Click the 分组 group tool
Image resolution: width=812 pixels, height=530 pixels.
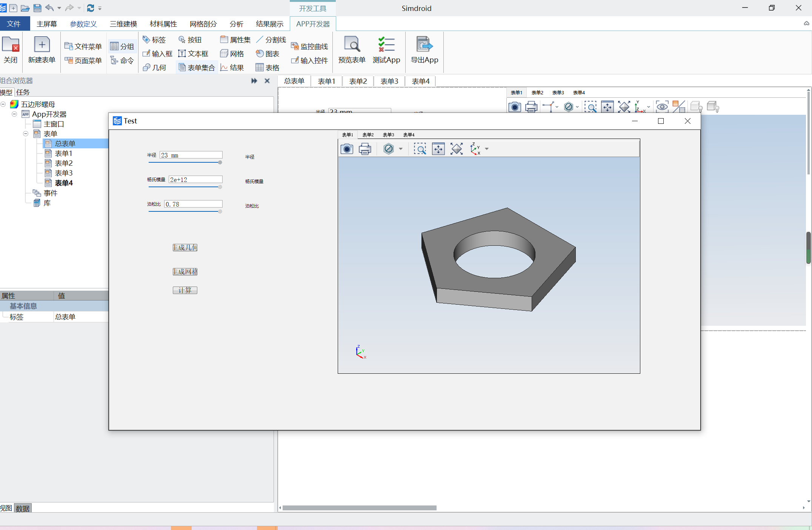122,46
